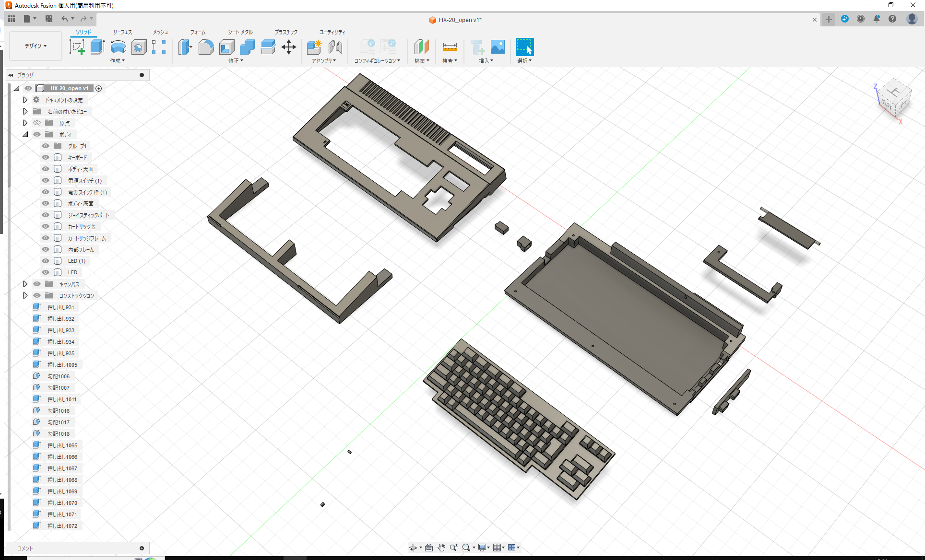Image resolution: width=925 pixels, height=560 pixels.
Task: Show the 原点 folder
Action: coord(36,123)
